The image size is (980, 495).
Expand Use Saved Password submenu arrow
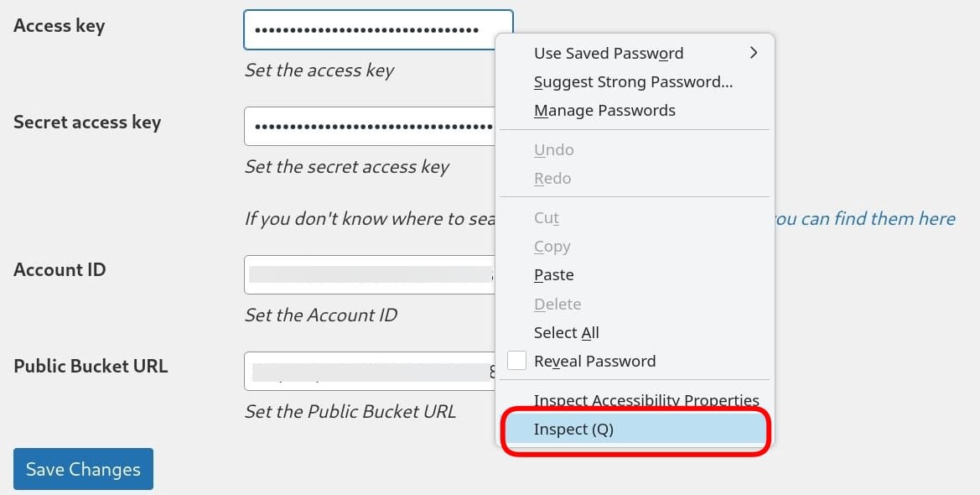[x=753, y=53]
